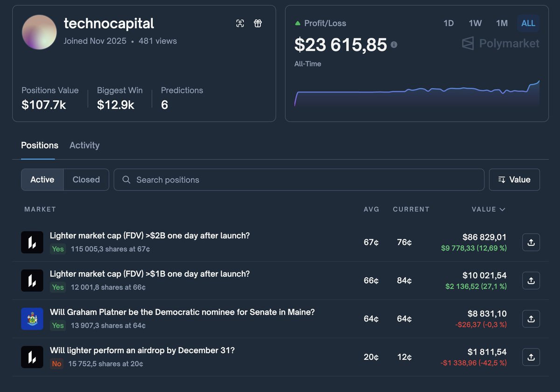Click the info icon beside $23 615,85

(394, 45)
